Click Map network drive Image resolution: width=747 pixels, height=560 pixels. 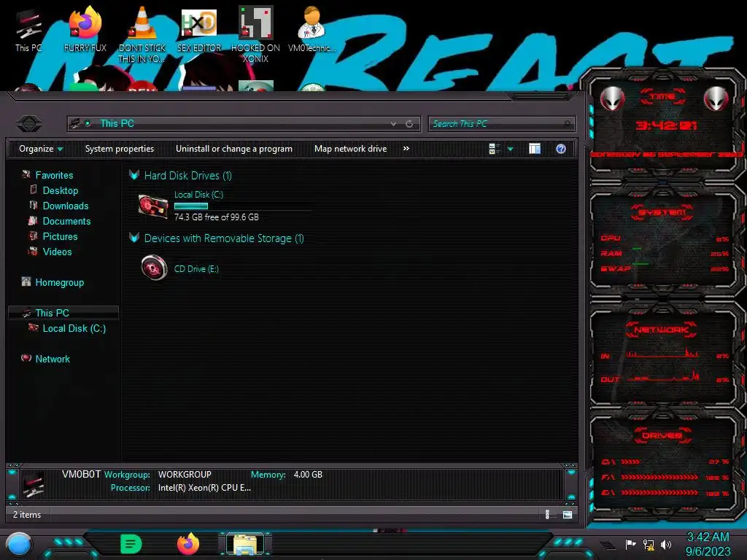coord(351,149)
